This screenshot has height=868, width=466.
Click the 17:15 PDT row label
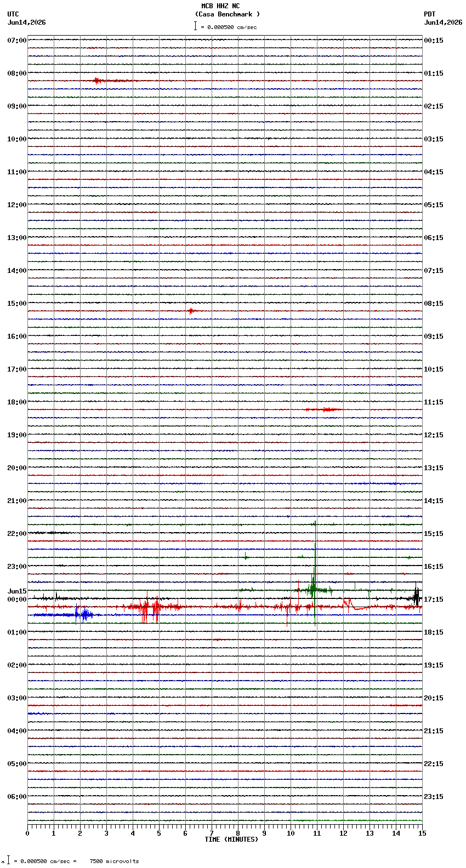[x=434, y=599]
